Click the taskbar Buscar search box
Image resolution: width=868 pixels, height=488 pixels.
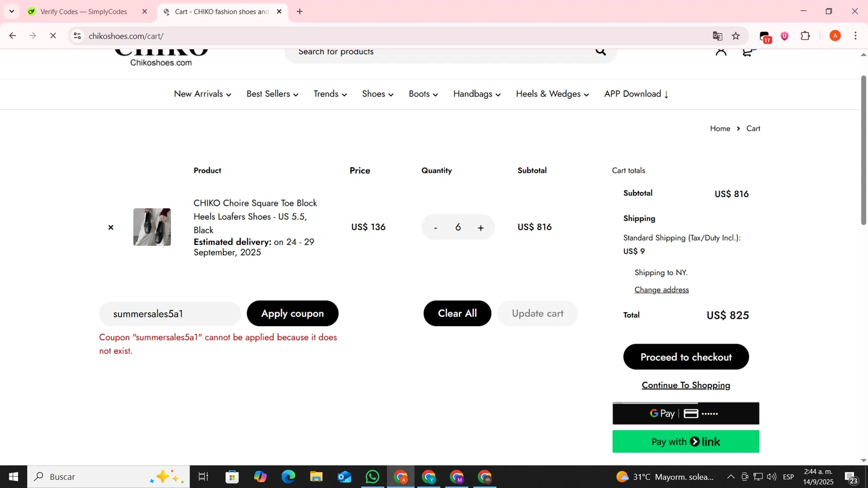pyautogui.click(x=108, y=477)
